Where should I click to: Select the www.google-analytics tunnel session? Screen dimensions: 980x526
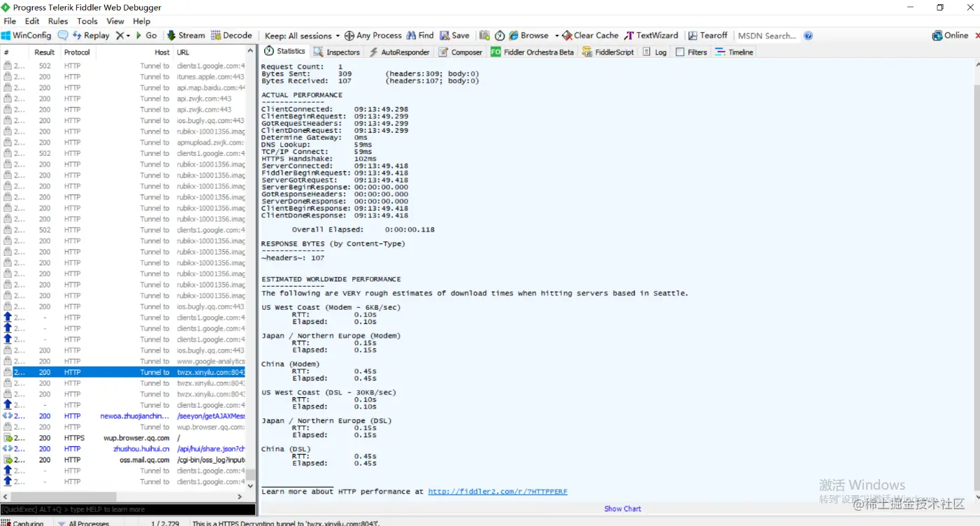pos(123,362)
